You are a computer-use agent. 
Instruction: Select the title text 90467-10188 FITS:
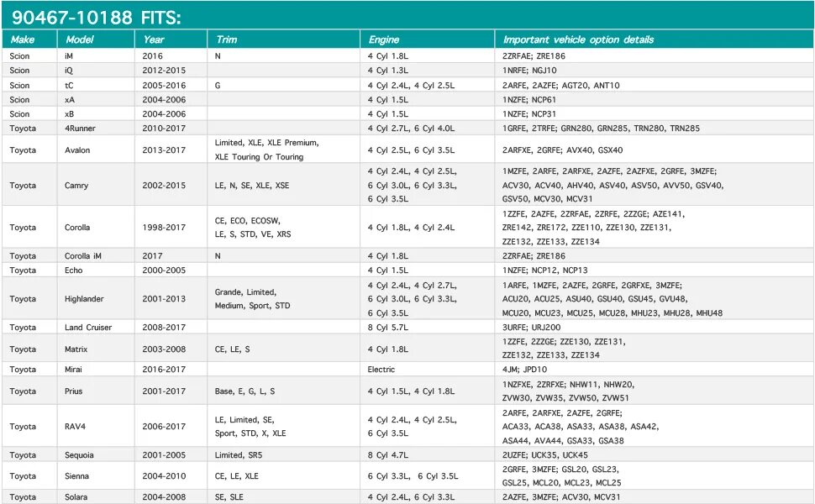[x=96, y=18]
